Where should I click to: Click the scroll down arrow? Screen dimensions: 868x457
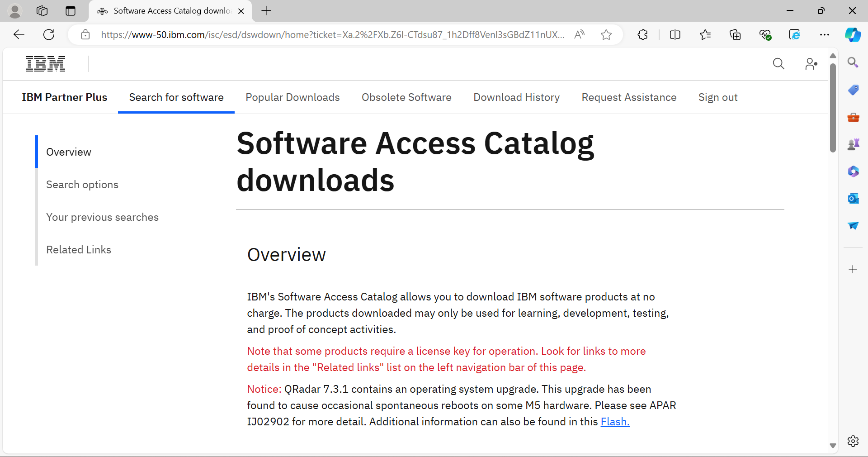pos(833,446)
